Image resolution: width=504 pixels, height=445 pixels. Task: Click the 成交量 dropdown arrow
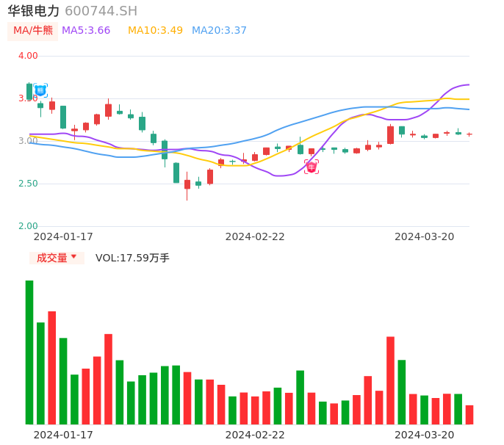[73, 257]
